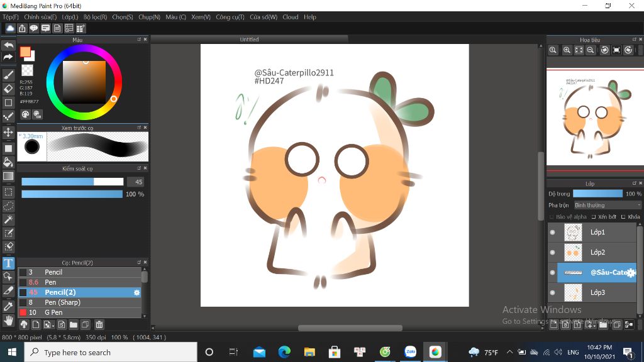Click the Undo arrow
This screenshot has height=362, width=644.
tap(9, 45)
